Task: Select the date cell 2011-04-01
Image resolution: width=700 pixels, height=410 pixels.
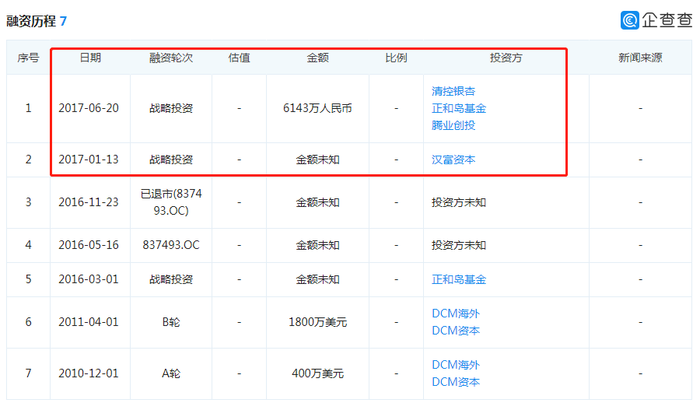Action: 88,322
